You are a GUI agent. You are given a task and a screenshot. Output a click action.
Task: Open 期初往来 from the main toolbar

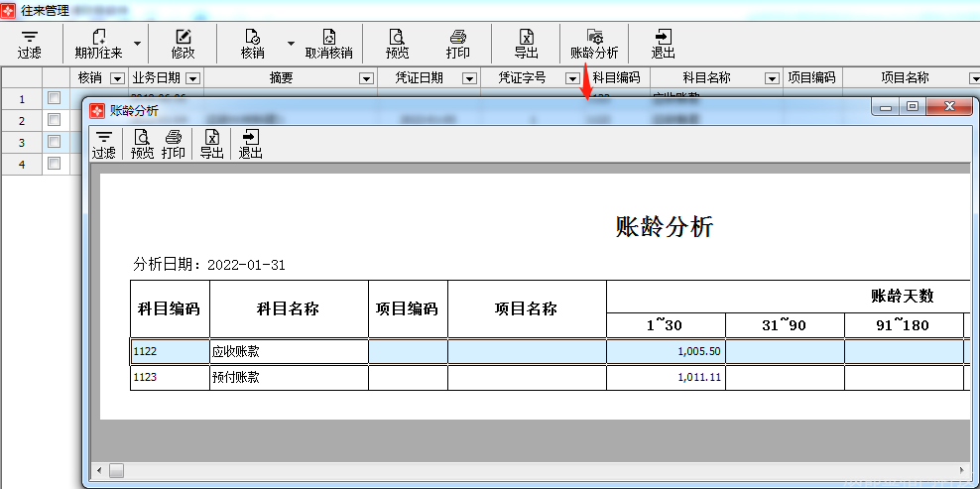(x=98, y=44)
